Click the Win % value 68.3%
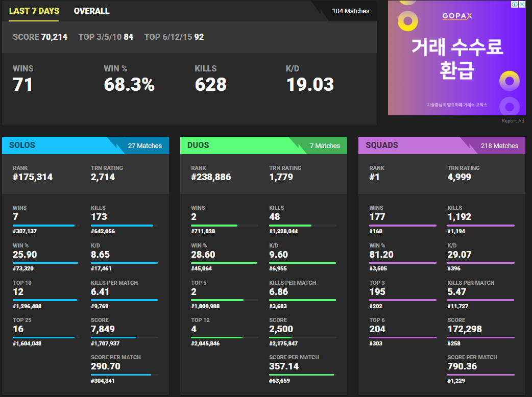Viewport: 532px width, 397px height. point(129,84)
